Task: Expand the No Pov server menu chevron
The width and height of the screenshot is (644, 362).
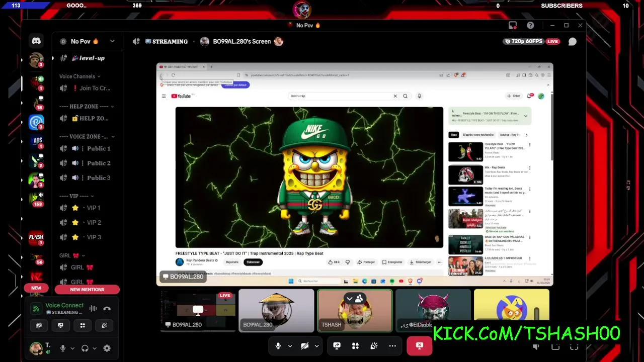Action: pyautogui.click(x=112, y=41)
